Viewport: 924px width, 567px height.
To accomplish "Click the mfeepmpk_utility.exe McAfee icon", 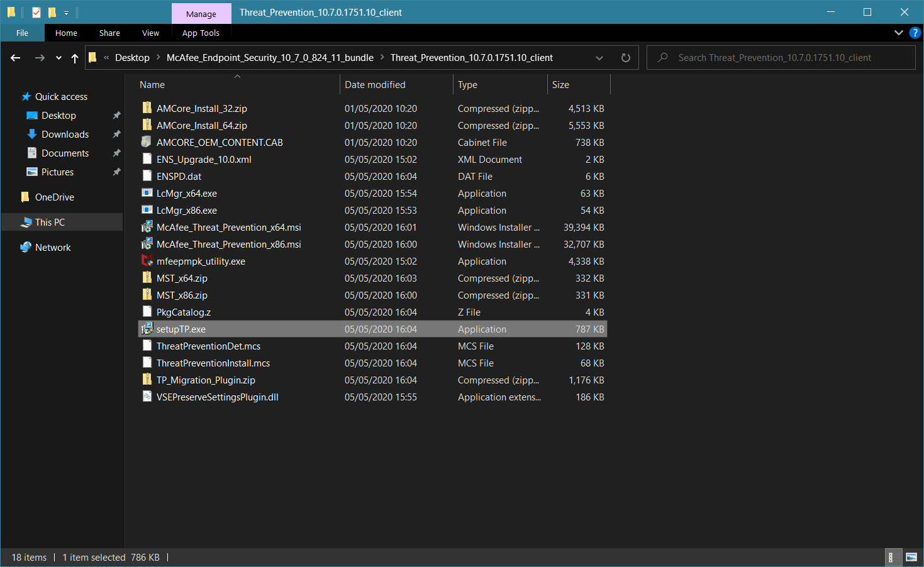I will click(147, 261).
